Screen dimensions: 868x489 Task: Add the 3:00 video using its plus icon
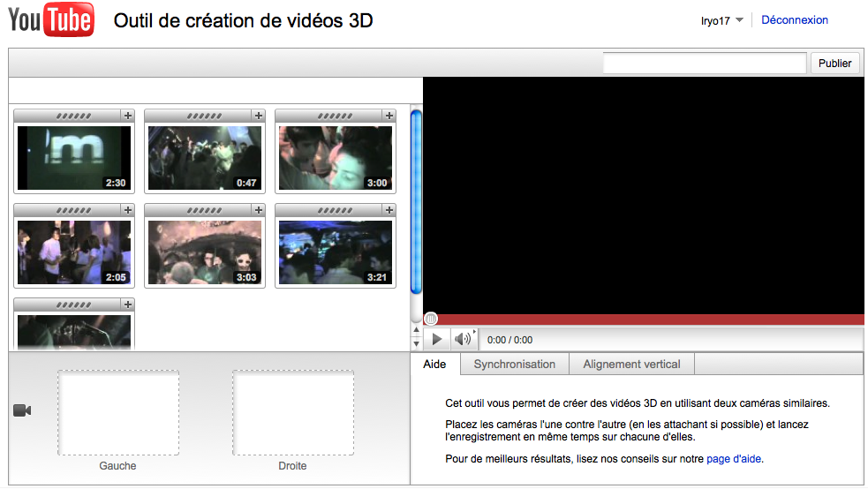pyautogui.click(x=389, y=116)
